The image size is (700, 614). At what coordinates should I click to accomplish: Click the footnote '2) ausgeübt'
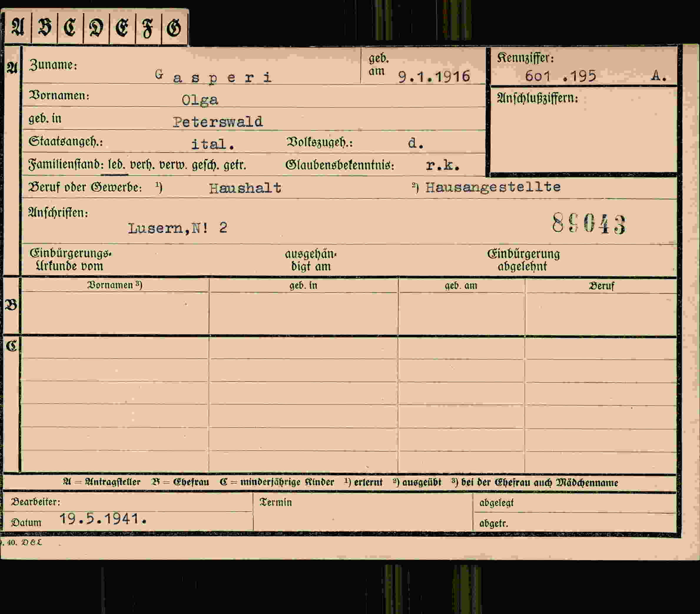417,482
